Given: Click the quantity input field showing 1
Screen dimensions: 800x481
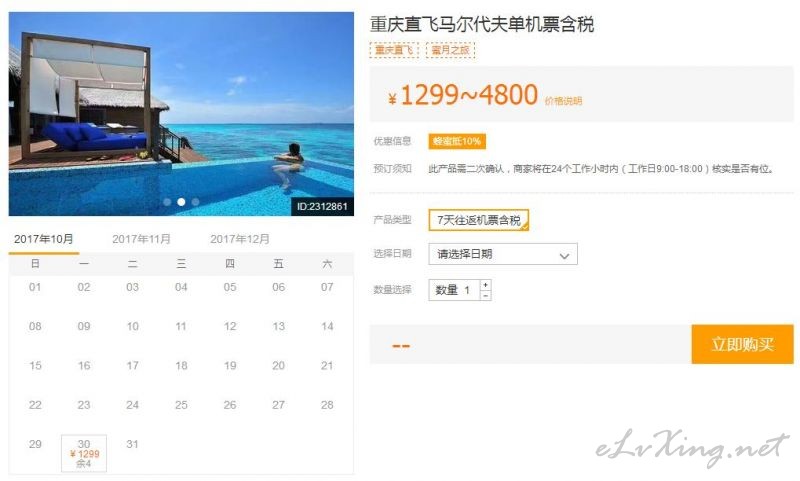Looking at the screenshot, I should pos(454,290).
